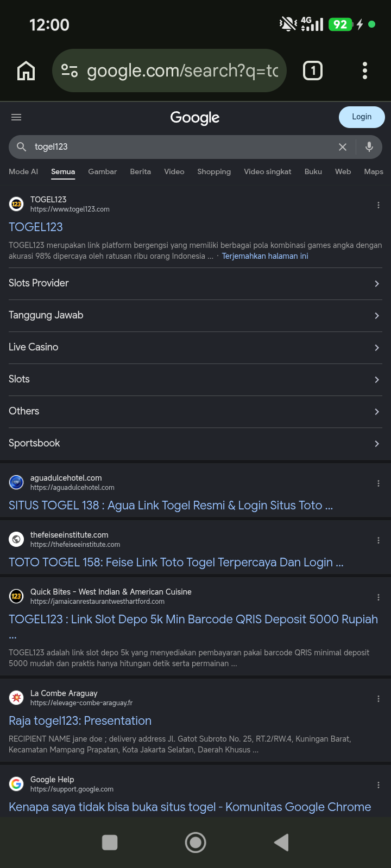Expand the Slots Provider sitelink

(x=195, y=284)
